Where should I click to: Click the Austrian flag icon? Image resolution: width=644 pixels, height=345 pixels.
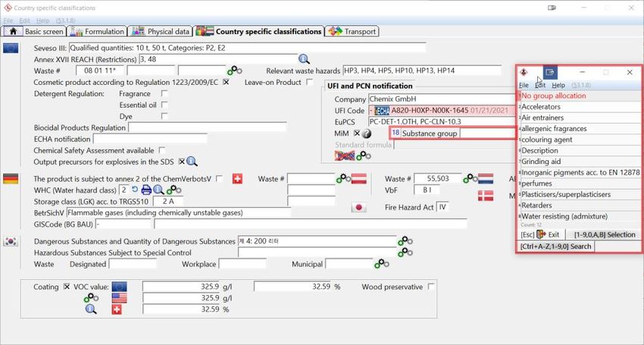pos(359,179)
